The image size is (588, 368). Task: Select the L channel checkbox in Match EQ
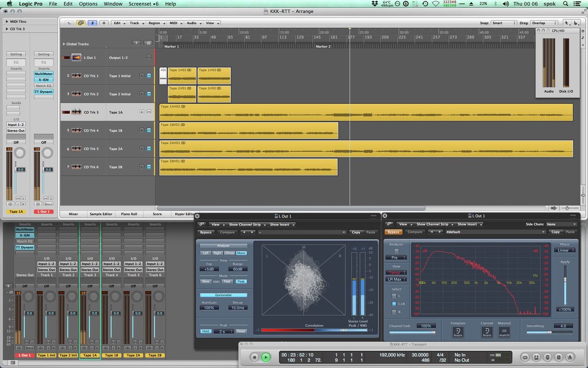pos(394,296)
